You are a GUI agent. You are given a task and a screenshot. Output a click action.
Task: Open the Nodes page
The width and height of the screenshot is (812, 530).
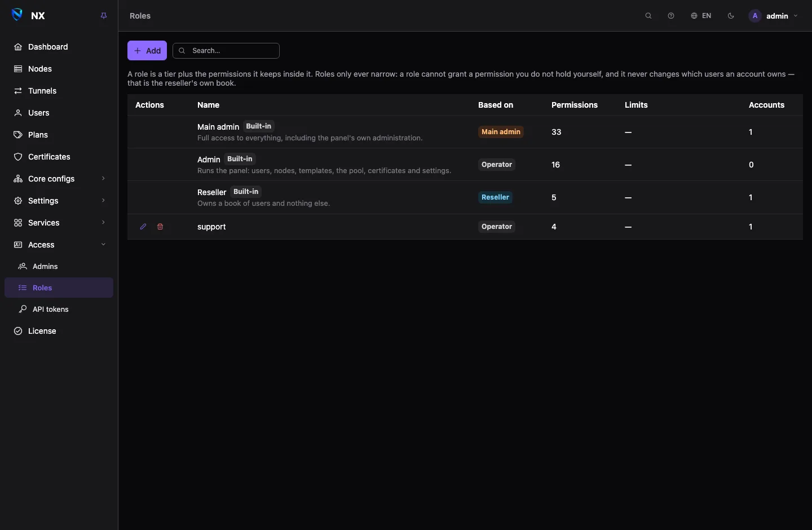pos(59,69)
